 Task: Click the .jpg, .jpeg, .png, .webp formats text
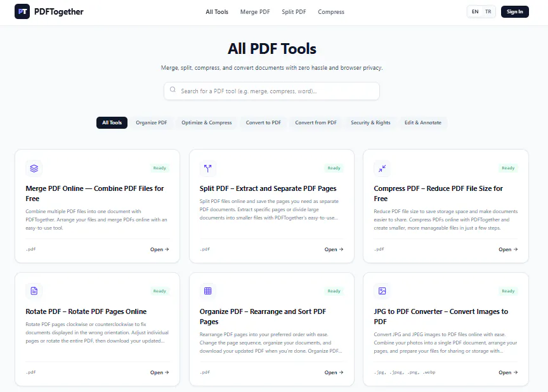click(405, 372)
